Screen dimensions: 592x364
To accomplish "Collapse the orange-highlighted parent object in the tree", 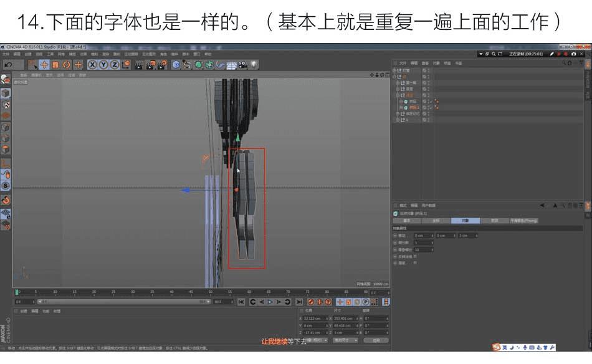I will pyautogui.click(x=398, y=95).
